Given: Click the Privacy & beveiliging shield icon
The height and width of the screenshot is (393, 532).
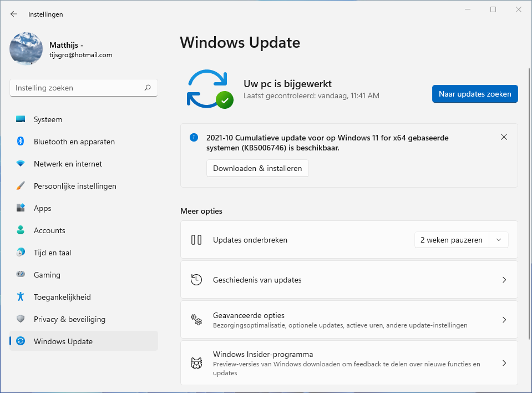Looking at the screenshot, I should 21,319.
